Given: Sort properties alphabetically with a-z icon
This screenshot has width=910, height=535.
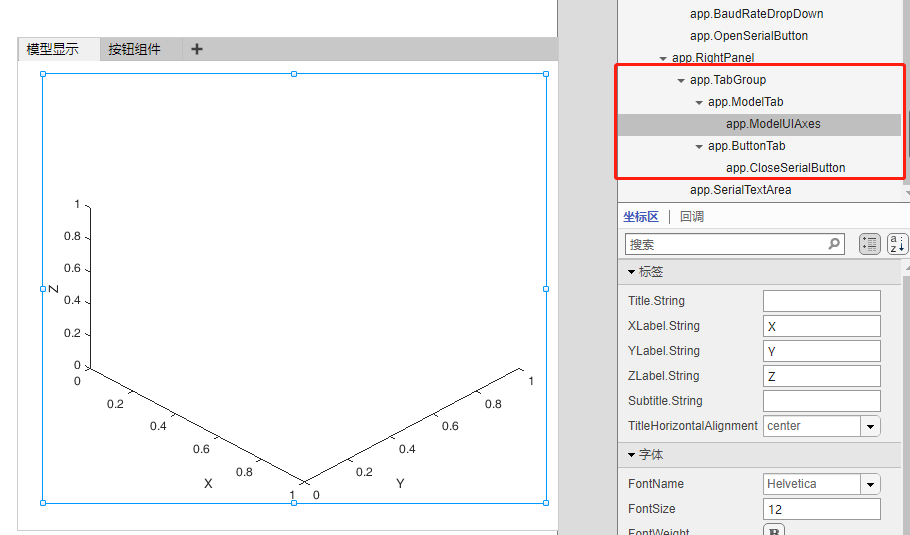Looking at the screenshot, I should pos(897,244).
